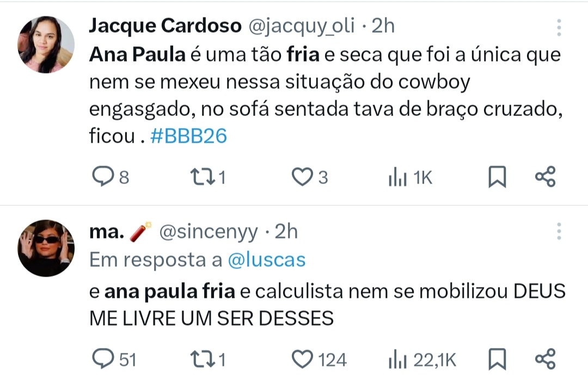The image size is (588, 379).
Task: Open the @sincenyy handle
Action: pos(208,232)
